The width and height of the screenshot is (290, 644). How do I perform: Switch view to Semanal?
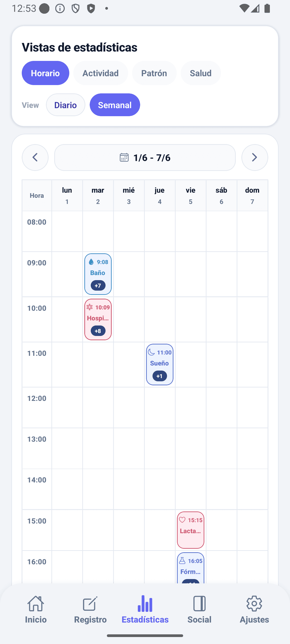coord(115,105)
